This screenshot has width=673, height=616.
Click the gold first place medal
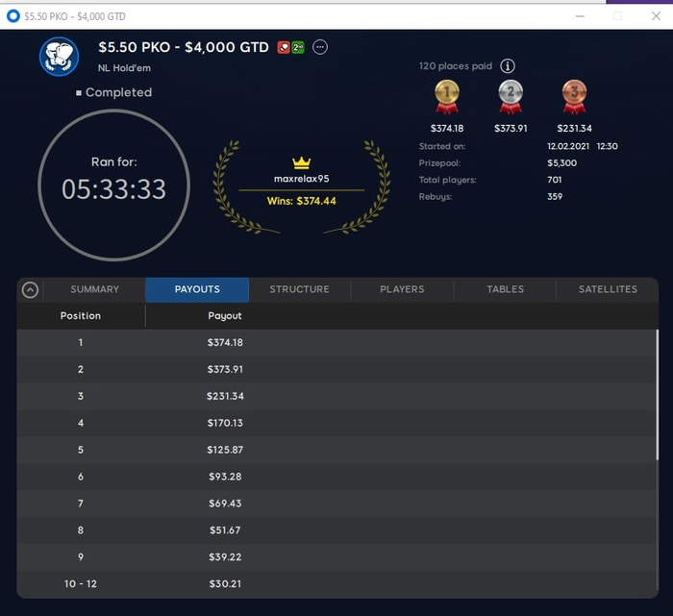click(447, 97)
